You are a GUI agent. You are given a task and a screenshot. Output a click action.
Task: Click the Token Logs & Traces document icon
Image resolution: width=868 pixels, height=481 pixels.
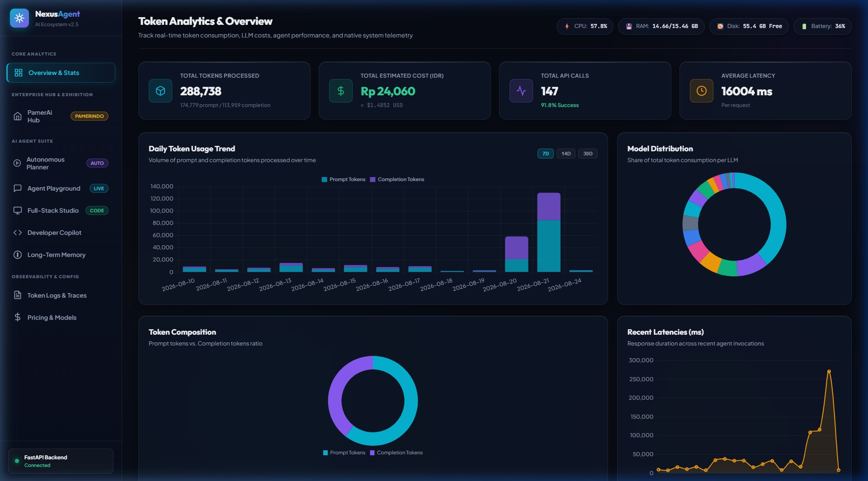tap(18, 295)
